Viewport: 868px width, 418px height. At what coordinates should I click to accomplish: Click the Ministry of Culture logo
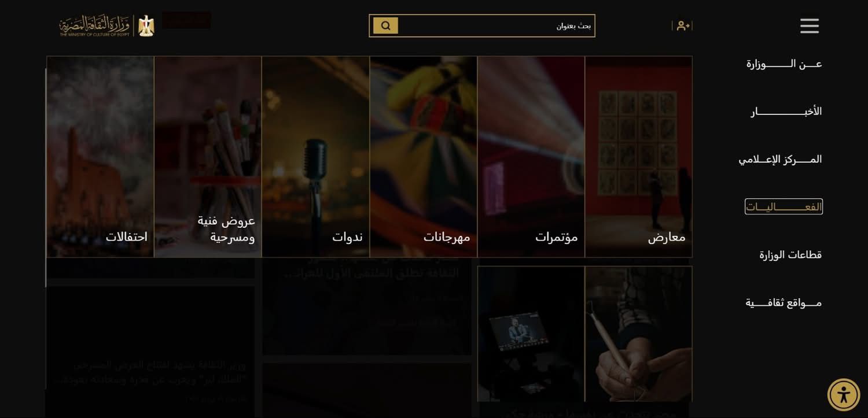(107, 26)
